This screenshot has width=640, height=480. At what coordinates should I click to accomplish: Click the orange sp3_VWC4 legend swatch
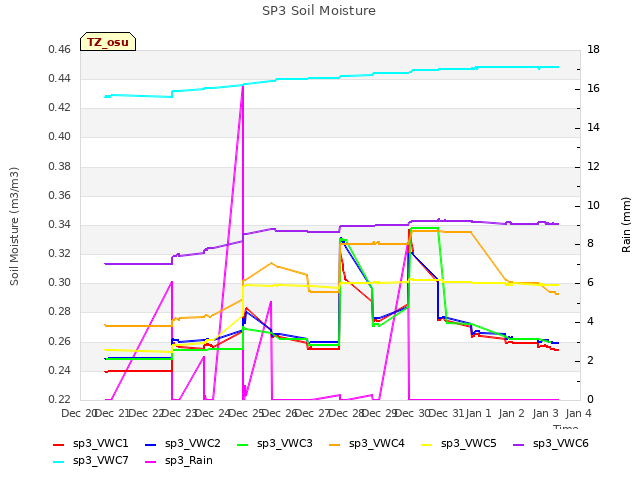[335, 444]
